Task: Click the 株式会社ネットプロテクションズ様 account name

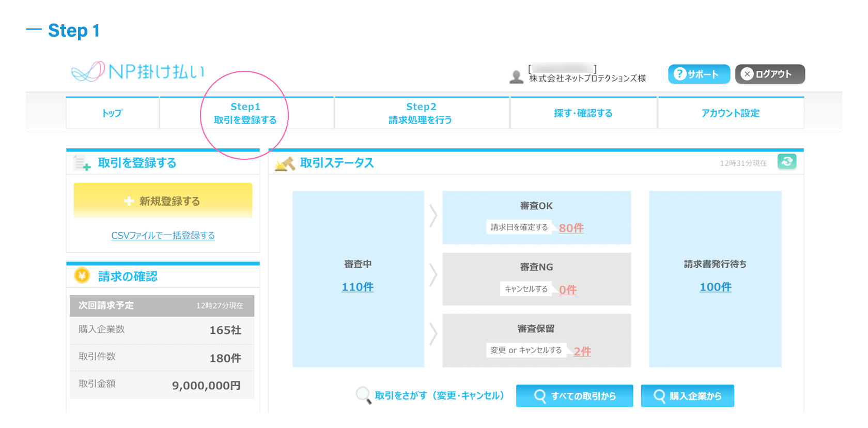Action: pyautogui.click(x=587, y=79)
